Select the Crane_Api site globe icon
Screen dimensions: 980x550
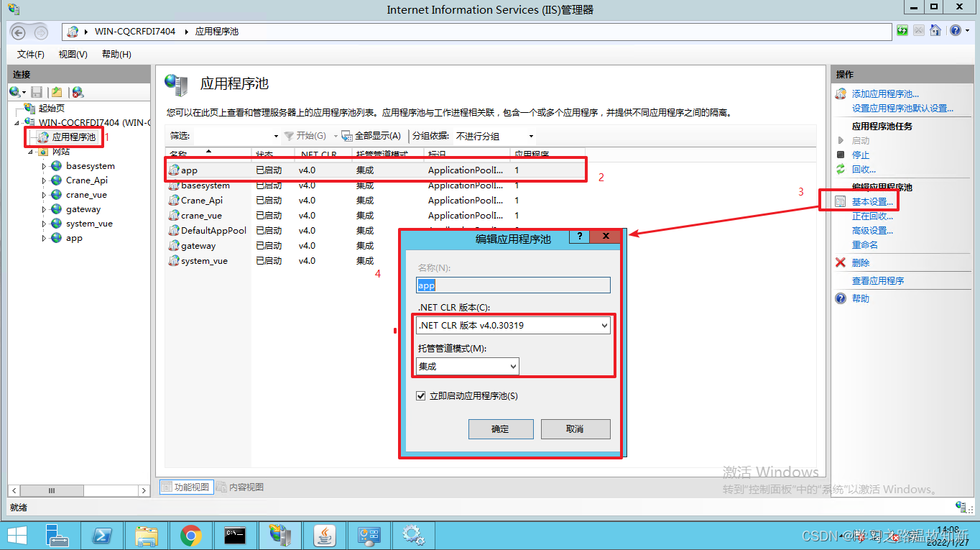pyautogui.click(x=56, y=180)
